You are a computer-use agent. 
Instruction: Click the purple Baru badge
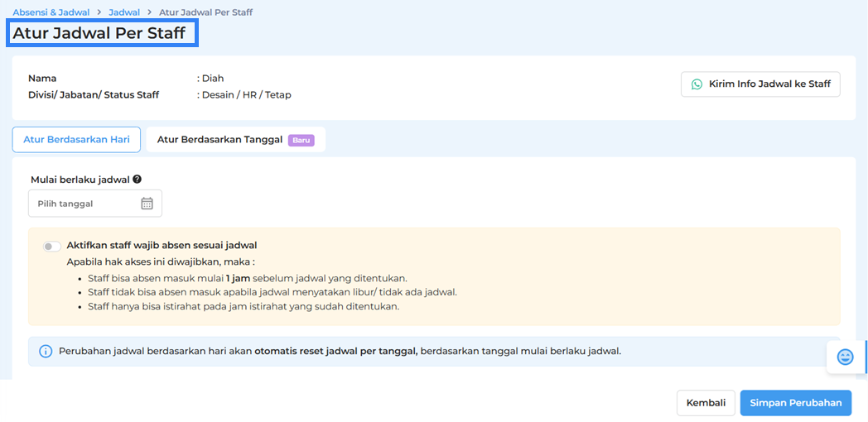tap(301, 141)
